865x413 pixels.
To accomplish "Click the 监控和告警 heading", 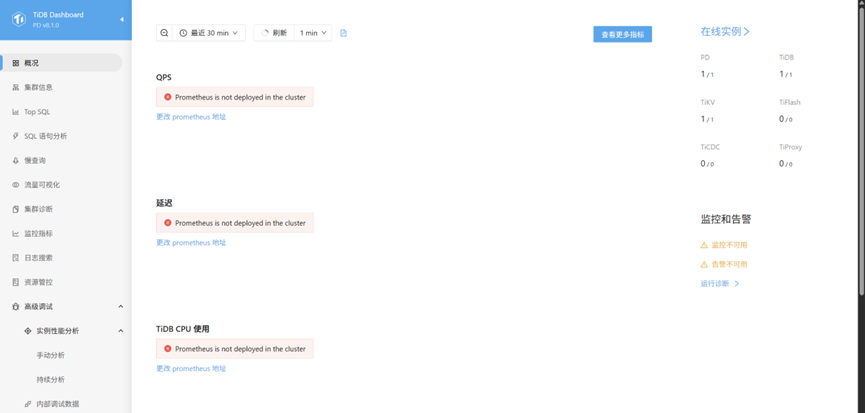I will point(725,219).
